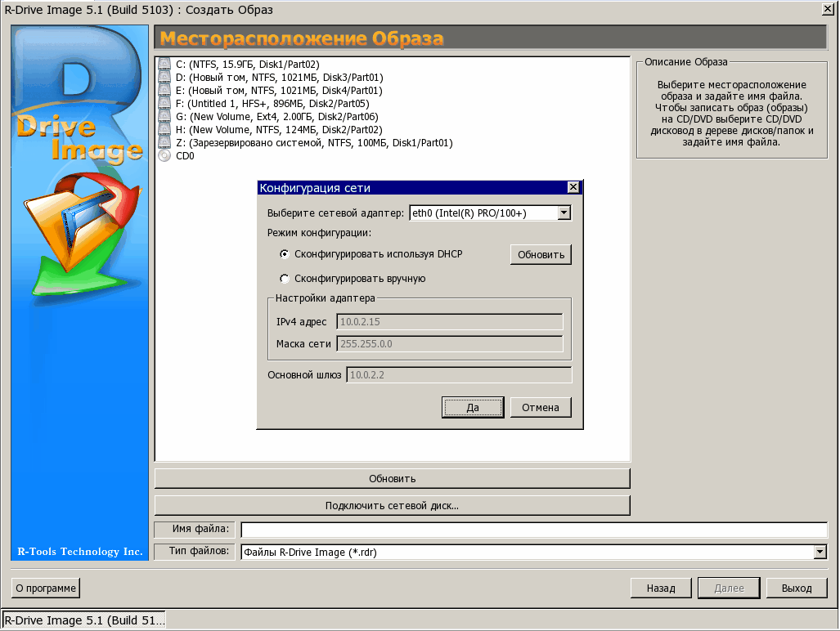Screen dimensions: 840x631
Task: Click the E: drive disk icon
Action: [164, 91]
